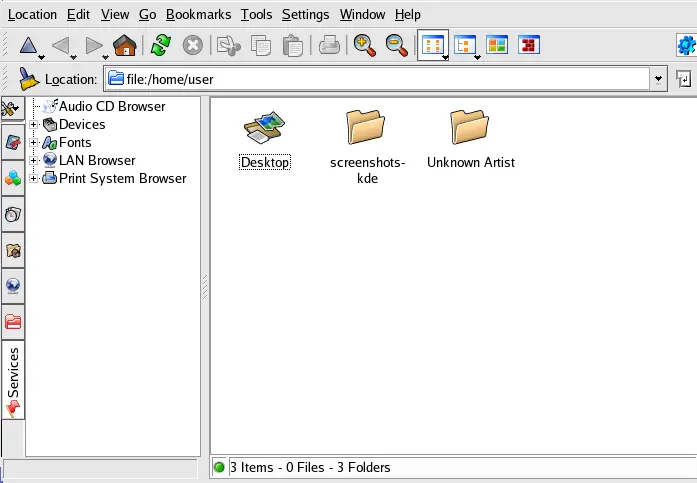The height and width of the screenshot is (483, 697).
Task: Switch to Tree View mode
Action: click(x=464, y=45)
